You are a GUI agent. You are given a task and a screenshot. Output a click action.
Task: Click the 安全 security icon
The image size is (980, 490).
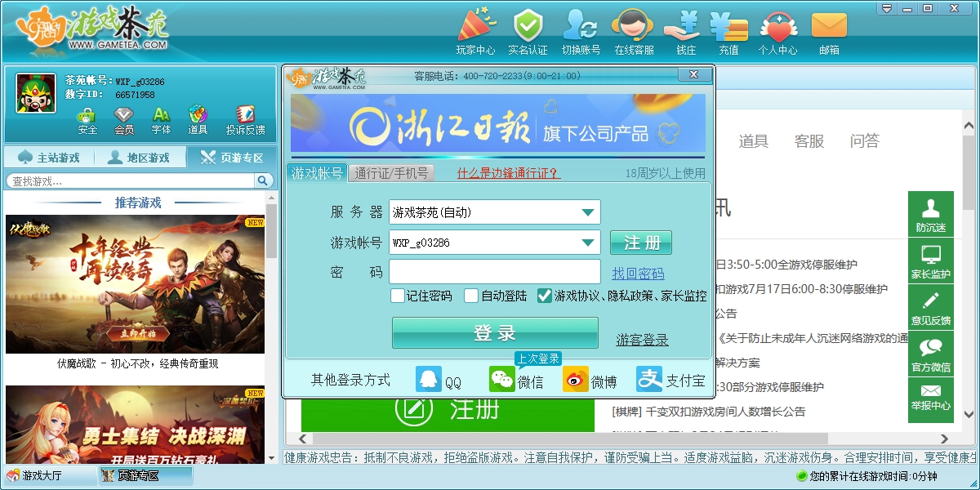pyautogui.click(x=87, y=120)
